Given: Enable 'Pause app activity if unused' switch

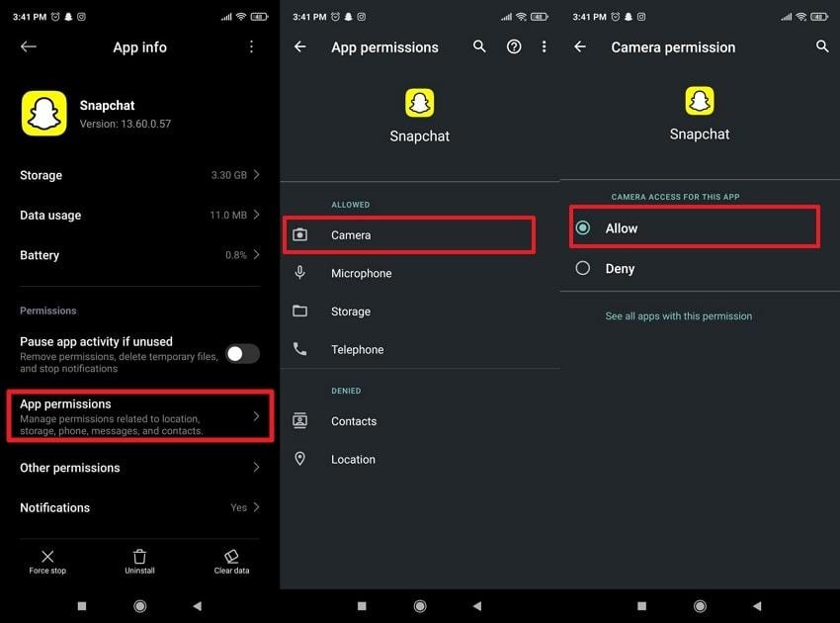Looking at the screenshot, I should click(x=242, y=353).
